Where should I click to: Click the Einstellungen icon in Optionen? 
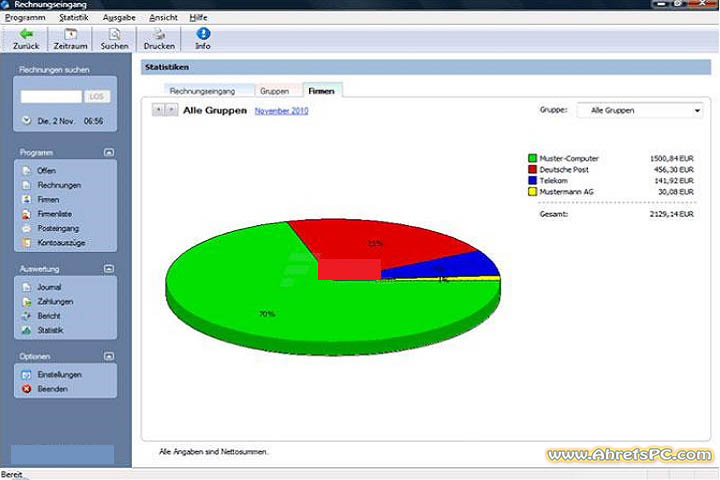tap(27, 375)
